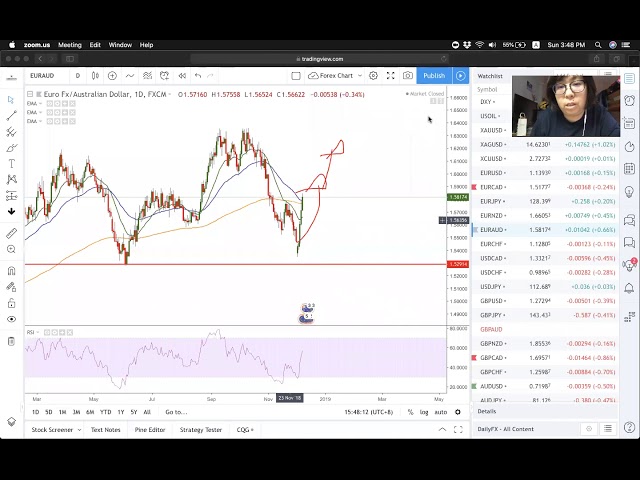Switch to the Pine Editor tab
640x480 pixels.
coord(149,430)
